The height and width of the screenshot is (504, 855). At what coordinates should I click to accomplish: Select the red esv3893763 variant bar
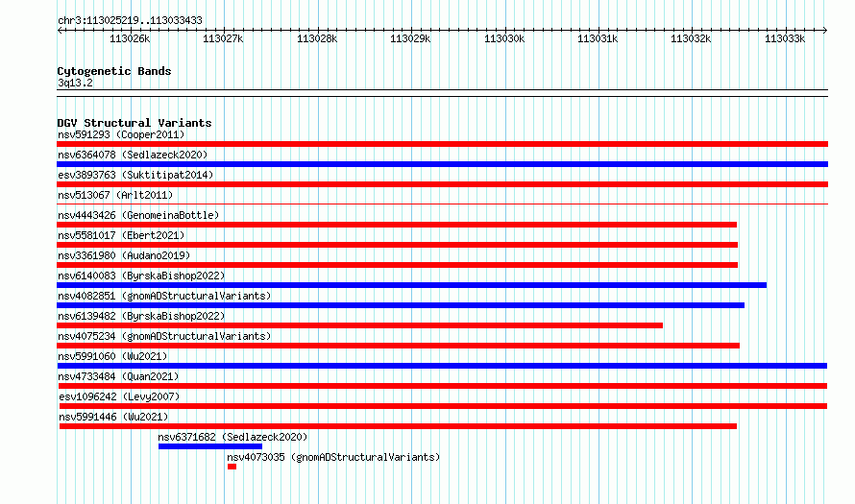(442, 184)
